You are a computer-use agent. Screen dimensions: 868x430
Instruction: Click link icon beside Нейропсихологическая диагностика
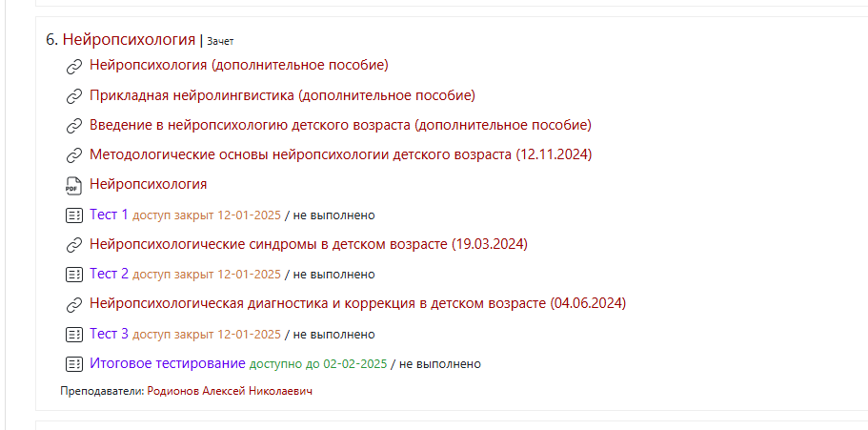73,305
